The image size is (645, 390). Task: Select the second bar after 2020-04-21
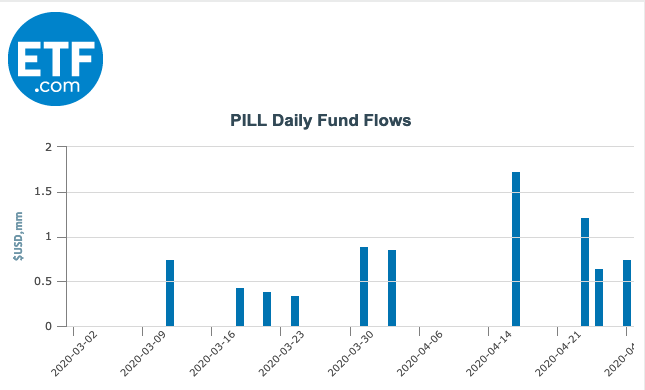[x=599, y=297]
